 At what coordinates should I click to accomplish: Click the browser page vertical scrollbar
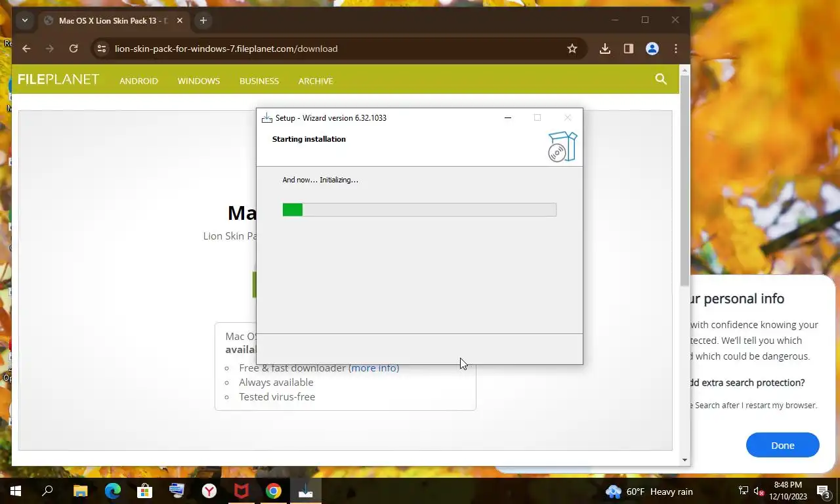click(x=684, y=180)
